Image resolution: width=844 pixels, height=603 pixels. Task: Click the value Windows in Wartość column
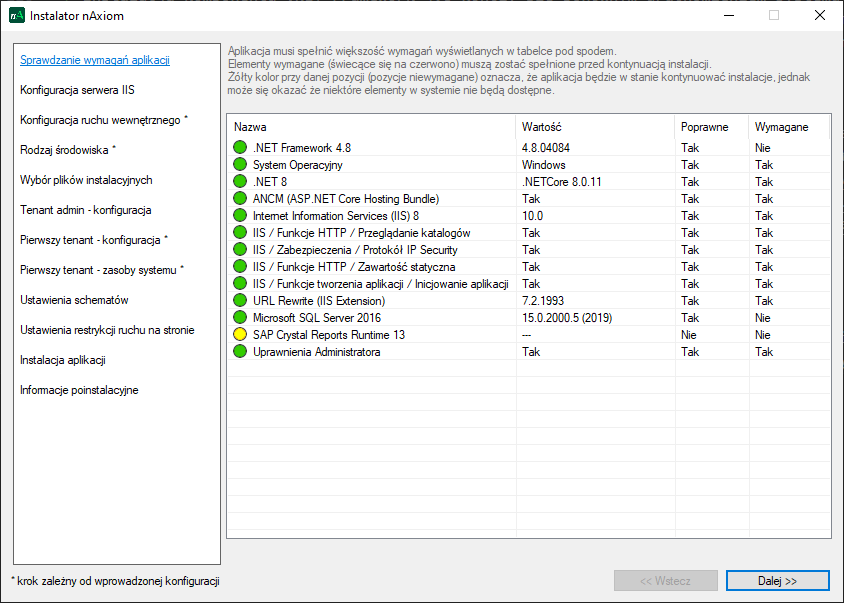544,165
